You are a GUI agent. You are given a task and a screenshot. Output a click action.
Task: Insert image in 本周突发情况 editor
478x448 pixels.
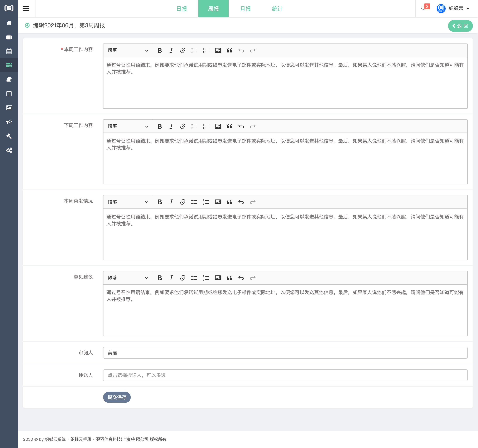218,202
